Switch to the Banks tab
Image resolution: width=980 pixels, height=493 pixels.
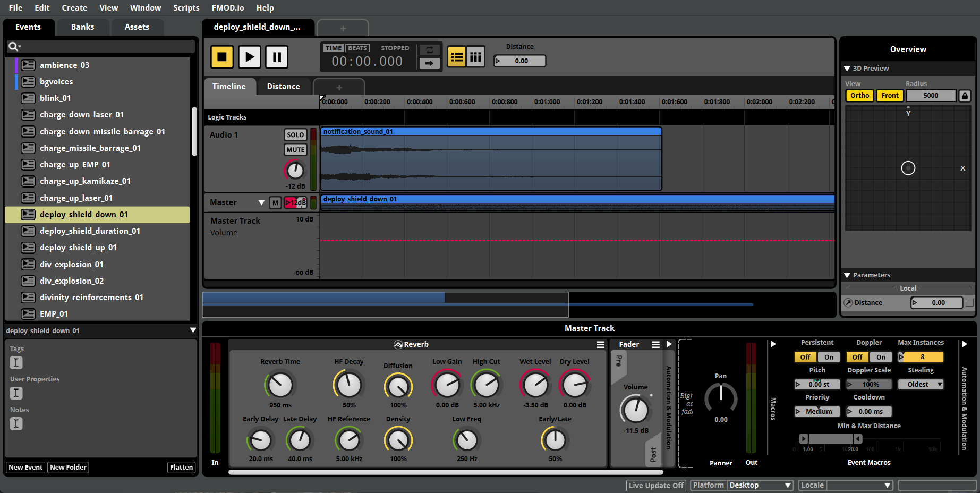click(82, 27)
